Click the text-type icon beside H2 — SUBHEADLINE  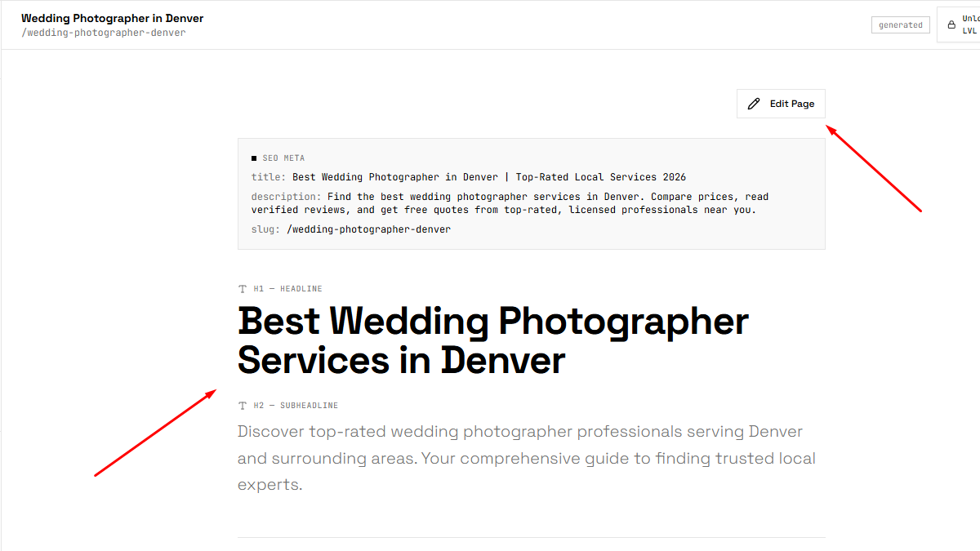(243, 406)
